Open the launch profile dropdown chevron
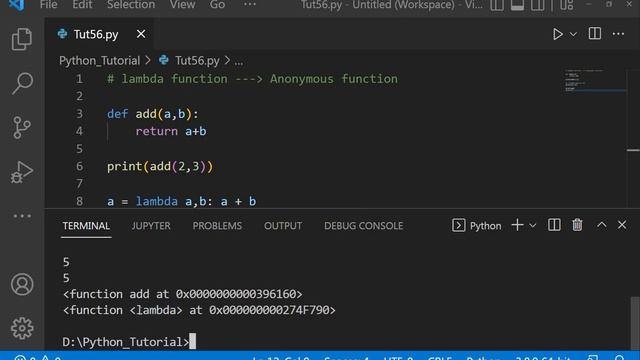640x360 pixels. 533,225
